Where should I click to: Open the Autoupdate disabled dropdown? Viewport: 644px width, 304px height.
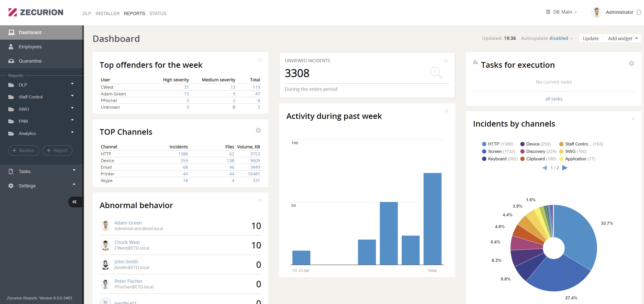[x=547, y=38]
